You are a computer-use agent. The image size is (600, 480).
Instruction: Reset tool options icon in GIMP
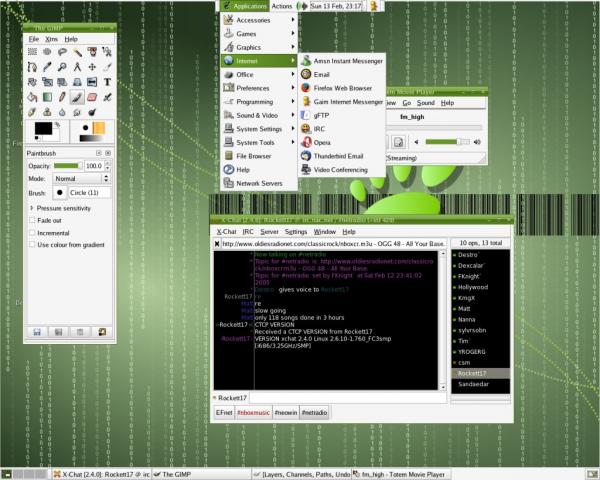[x=102, y=332]
